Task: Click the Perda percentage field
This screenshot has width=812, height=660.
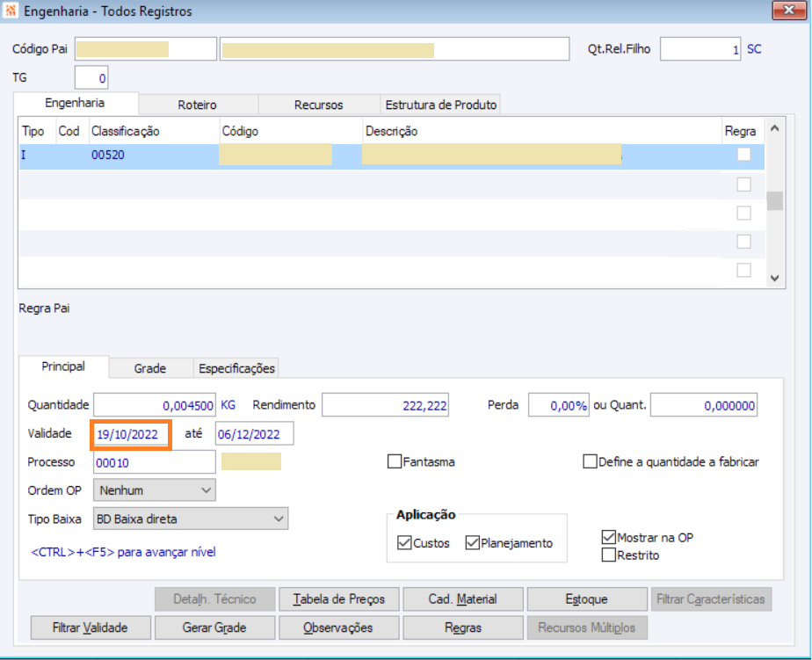Action: [x=559, y=405]
